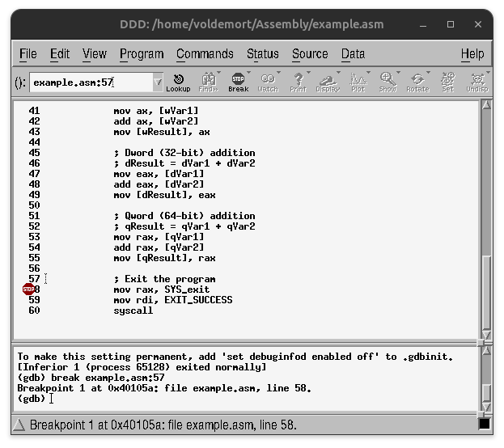Minimize the DDD window
Image resolution: width=504 pixels, height=448 pixels.
423,25
